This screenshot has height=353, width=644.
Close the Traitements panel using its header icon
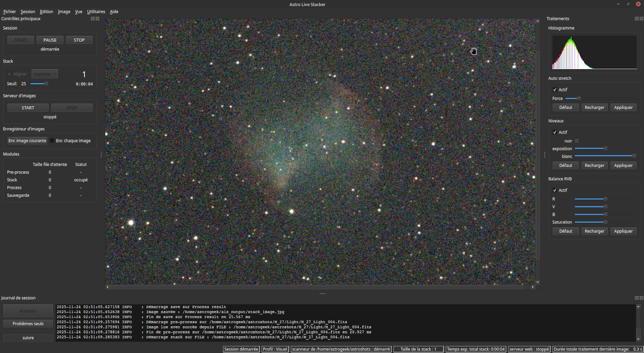[x=641, y=19]
